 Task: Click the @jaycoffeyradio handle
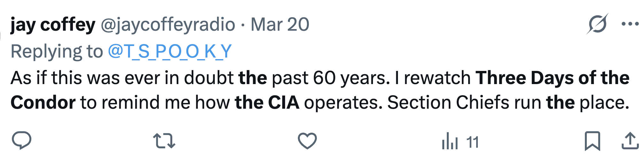point(168,25)
